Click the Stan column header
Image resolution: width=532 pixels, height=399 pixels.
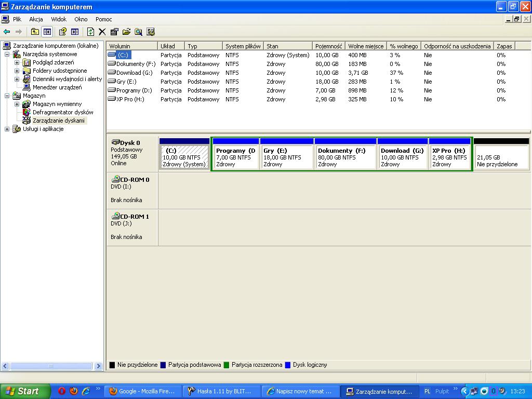288,46
